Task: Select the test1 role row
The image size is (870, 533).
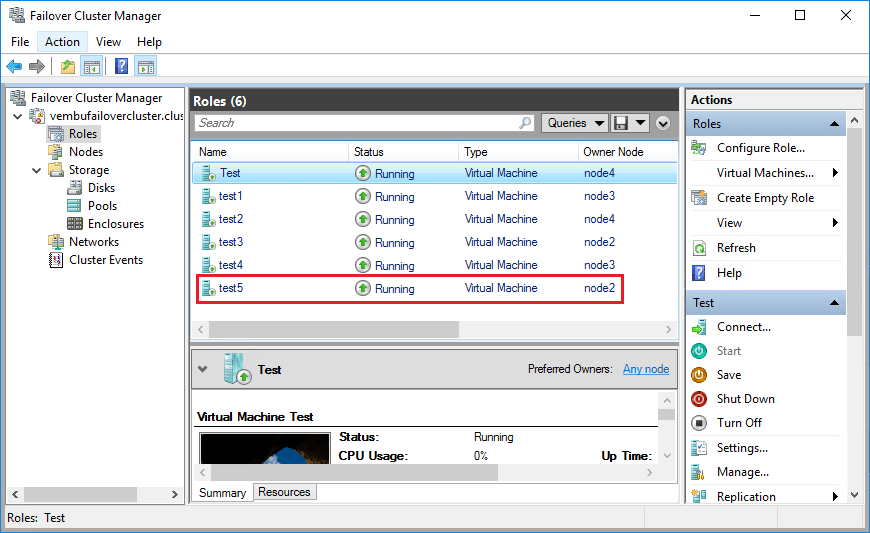Action: (x=434, y=196)
